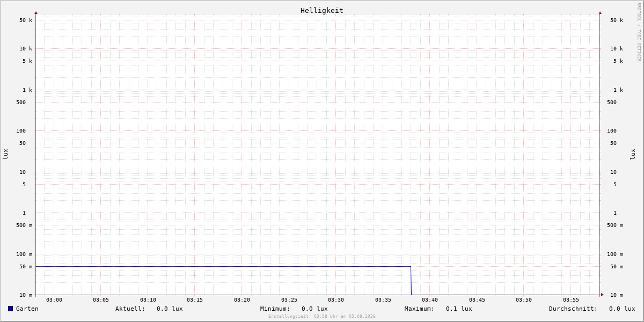Click the 03:40 time axis label
The width and height of the screenshot is (644, 322).
point(430,300)
